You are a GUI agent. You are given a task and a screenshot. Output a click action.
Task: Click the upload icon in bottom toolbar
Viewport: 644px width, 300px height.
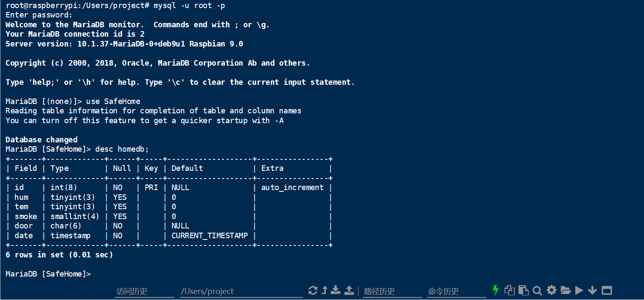tap(349, 290)
